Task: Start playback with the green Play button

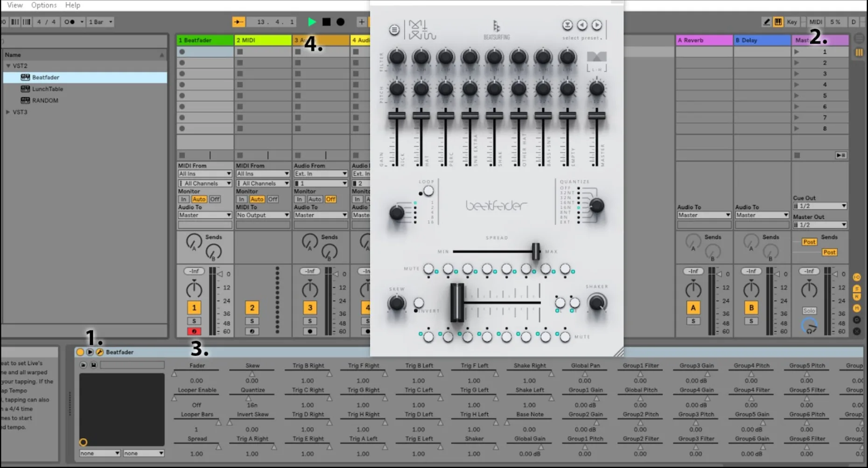Action: pyautogui.click(x=312, y=22)
